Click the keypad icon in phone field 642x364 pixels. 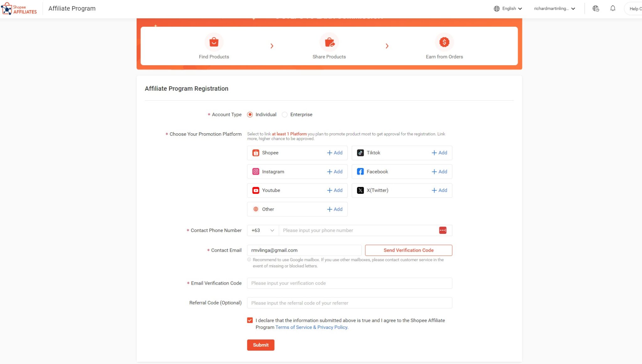click(443, 230)
